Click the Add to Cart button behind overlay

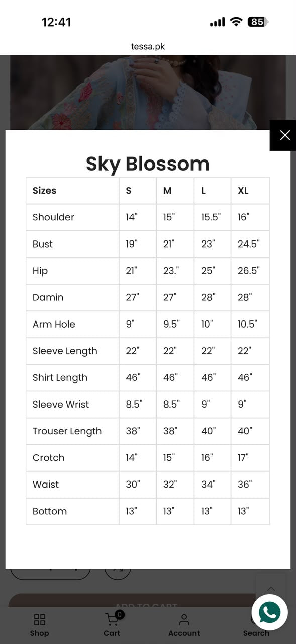145,603
